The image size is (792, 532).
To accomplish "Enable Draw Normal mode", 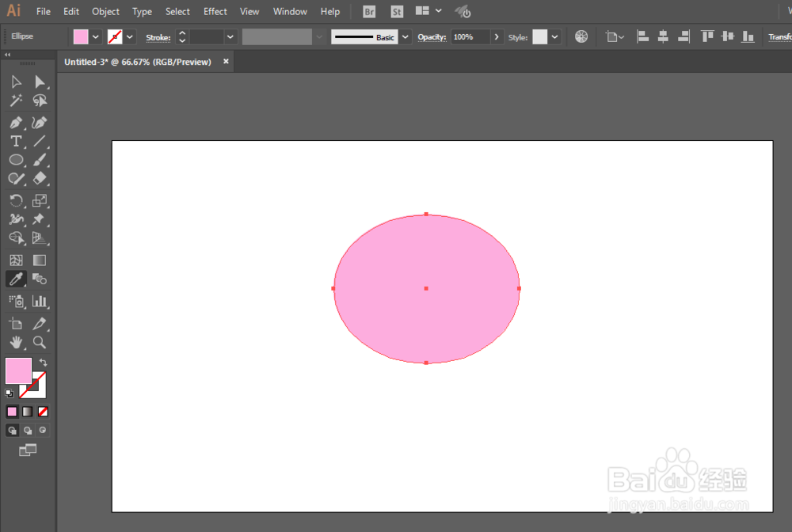I will pyautogui.click(x=12, y=431).
